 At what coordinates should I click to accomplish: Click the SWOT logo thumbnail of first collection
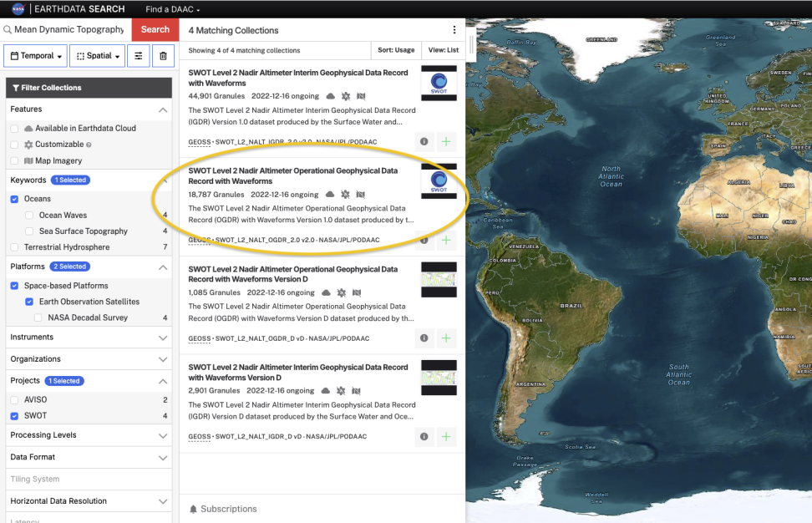[439, 83]
